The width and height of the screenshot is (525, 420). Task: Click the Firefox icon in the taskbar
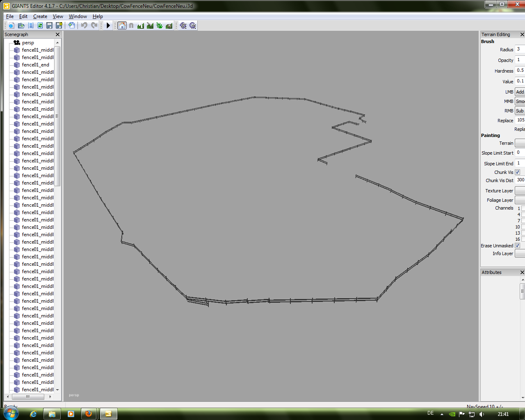point(88,414)
